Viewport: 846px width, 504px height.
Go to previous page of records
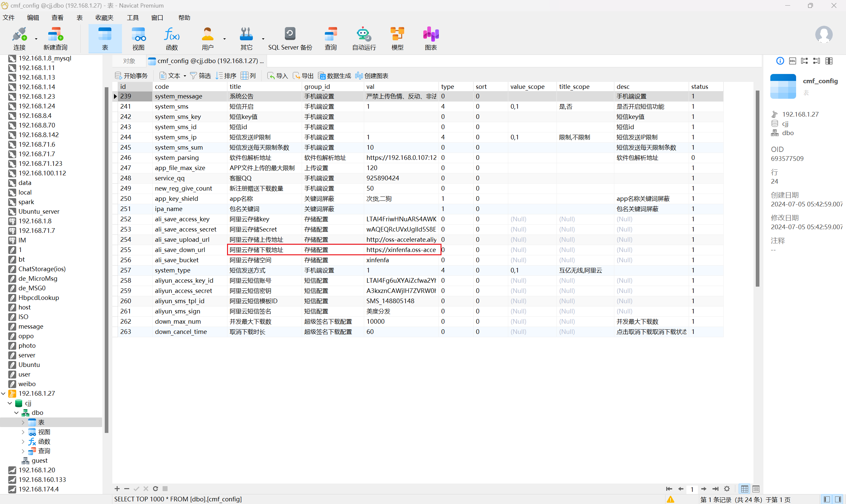point(680,489)
